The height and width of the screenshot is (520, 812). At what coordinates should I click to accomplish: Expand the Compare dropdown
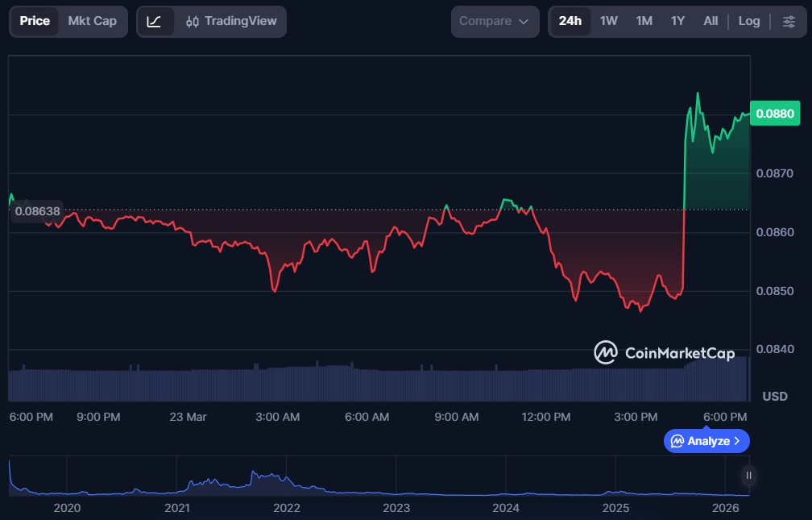coord(495,22)
